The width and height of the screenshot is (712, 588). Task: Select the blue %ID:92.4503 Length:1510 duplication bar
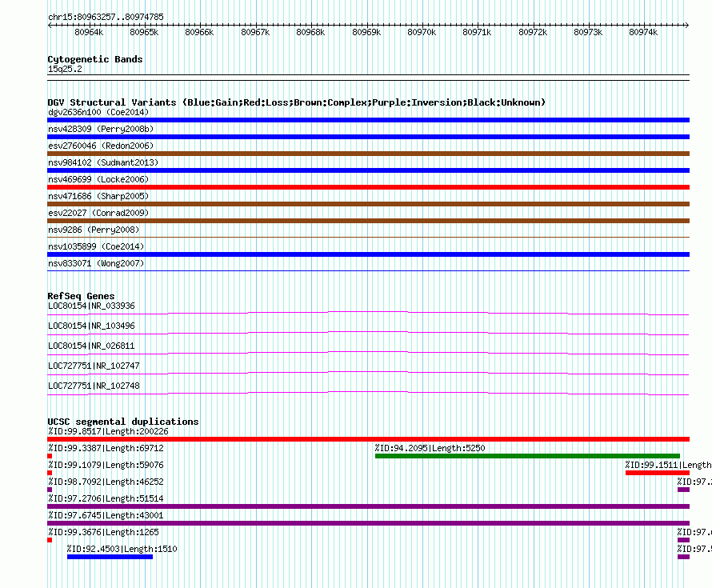[110, 557]
